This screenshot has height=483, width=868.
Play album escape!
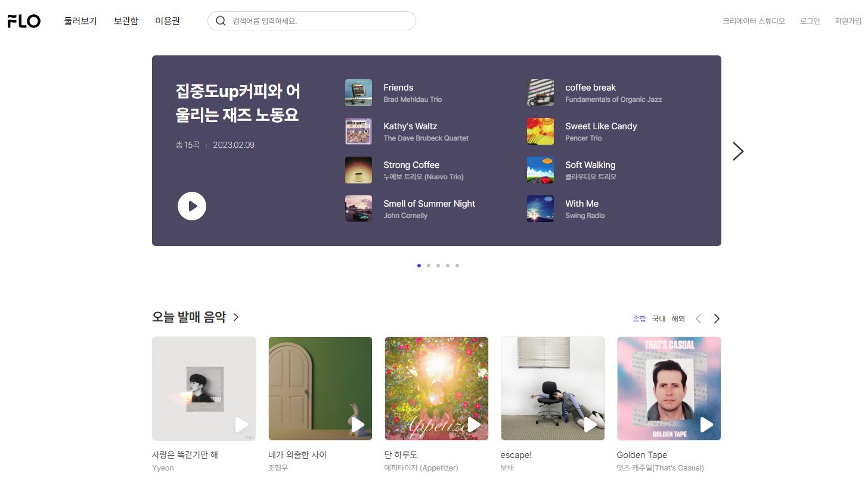coord(590,425)
